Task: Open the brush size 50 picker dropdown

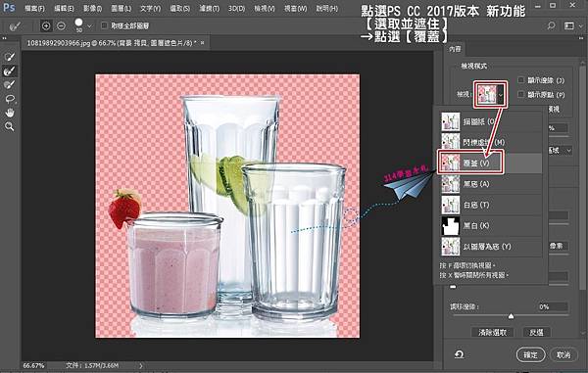Action: pos(89,26)
